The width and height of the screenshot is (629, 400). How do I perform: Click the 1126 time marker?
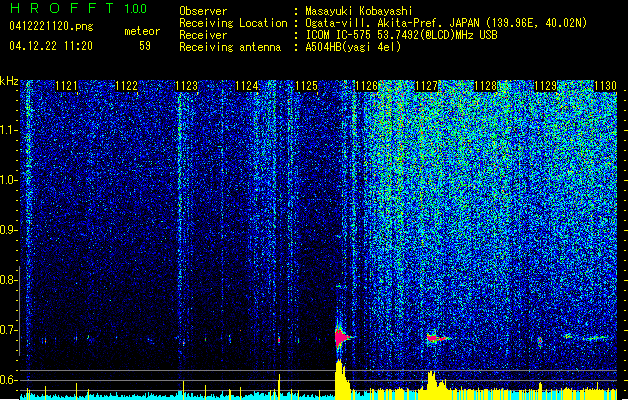coord(366,86)
